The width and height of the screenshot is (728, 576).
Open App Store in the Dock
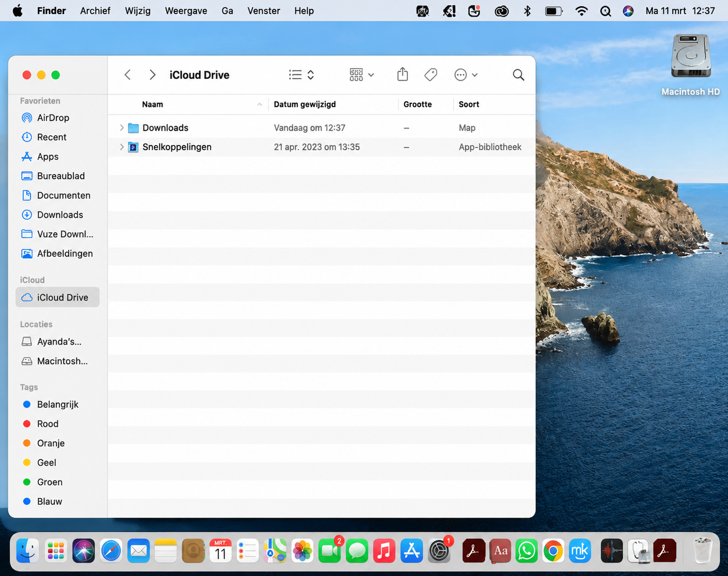click(412, 551)
